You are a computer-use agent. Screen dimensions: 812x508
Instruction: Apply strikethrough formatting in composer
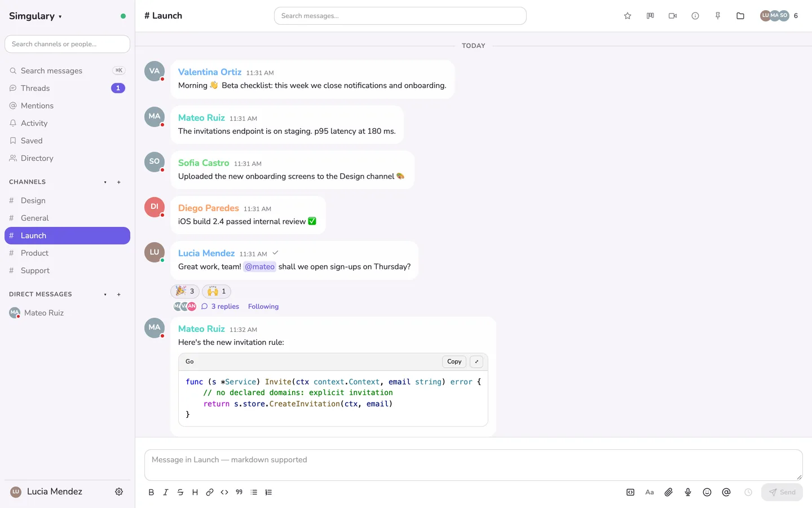coord(180,492)
